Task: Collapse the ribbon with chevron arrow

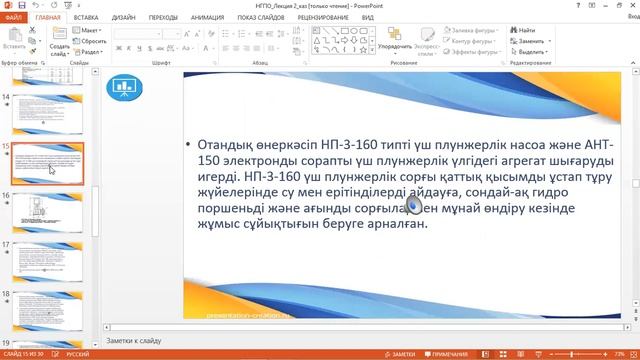Action: point(633,63)
